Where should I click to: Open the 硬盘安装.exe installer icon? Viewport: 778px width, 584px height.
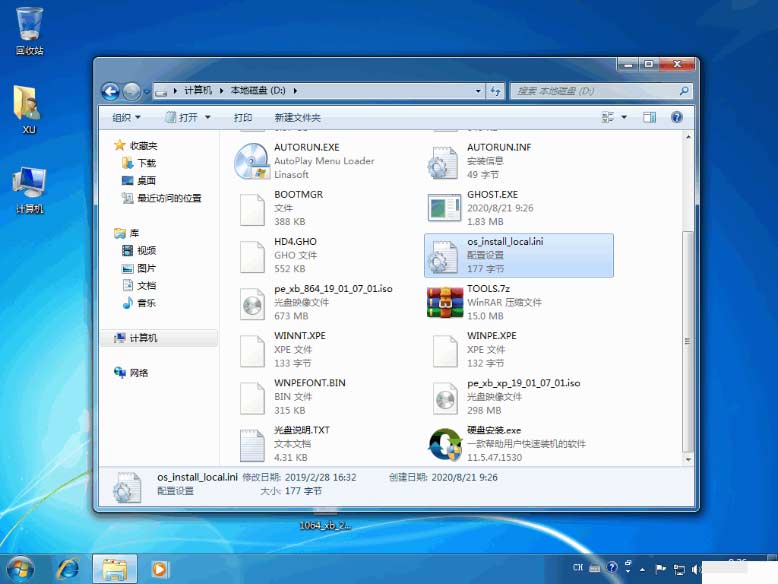[x=444, y=444]
